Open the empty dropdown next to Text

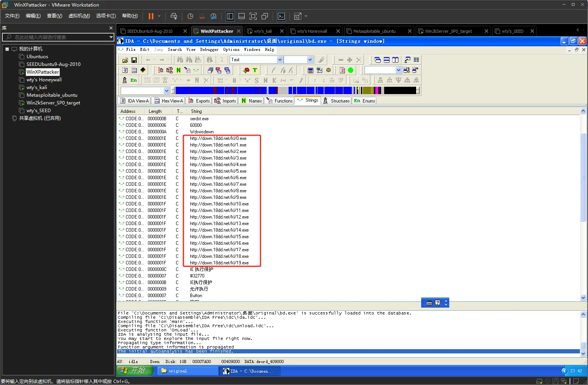[x=310, y=60]
